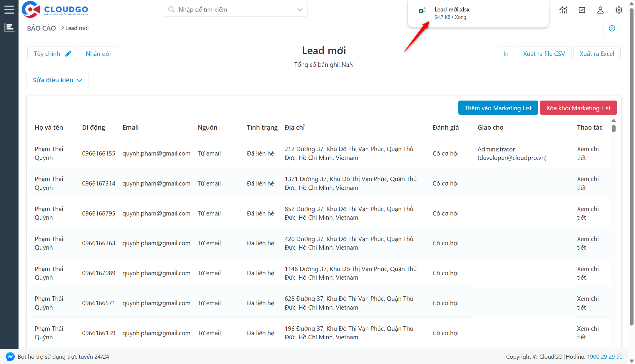
Task: Select Lead mới breadcrumb item
Action: [77, 28]
